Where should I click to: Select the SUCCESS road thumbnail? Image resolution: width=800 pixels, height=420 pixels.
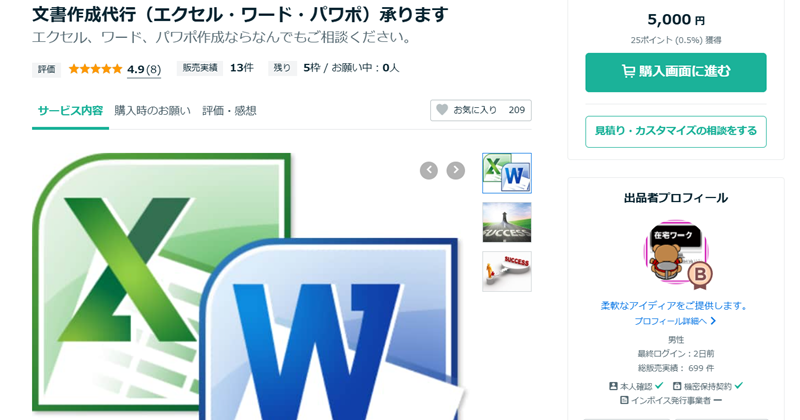coord(507,222)
